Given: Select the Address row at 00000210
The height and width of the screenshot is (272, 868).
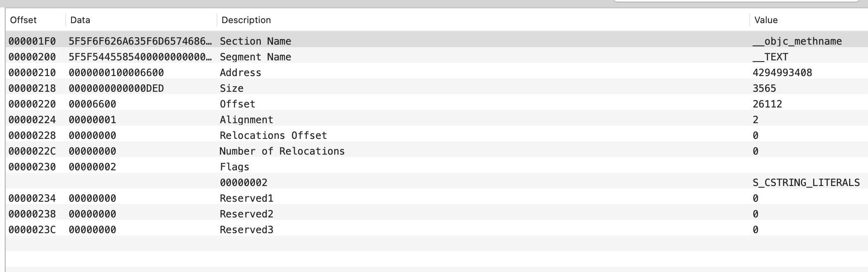Looking at the screenshot, I should (437, 72).
